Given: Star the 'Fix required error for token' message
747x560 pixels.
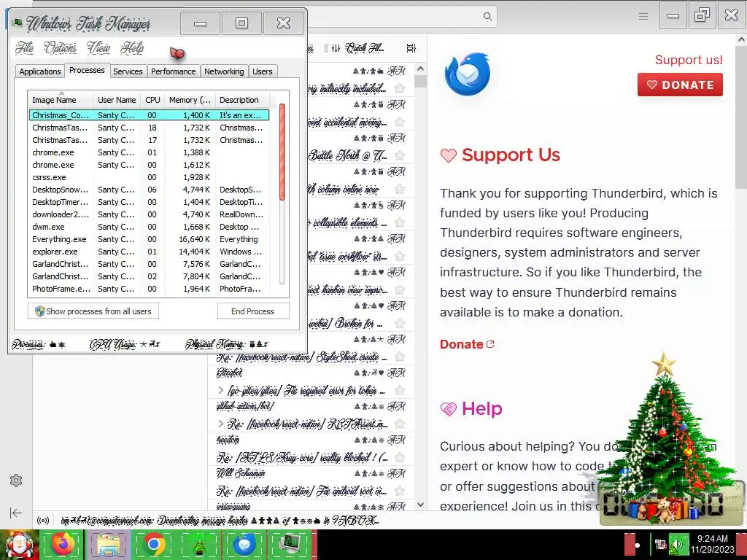Looking at the screenshot, I should (400, 391).
